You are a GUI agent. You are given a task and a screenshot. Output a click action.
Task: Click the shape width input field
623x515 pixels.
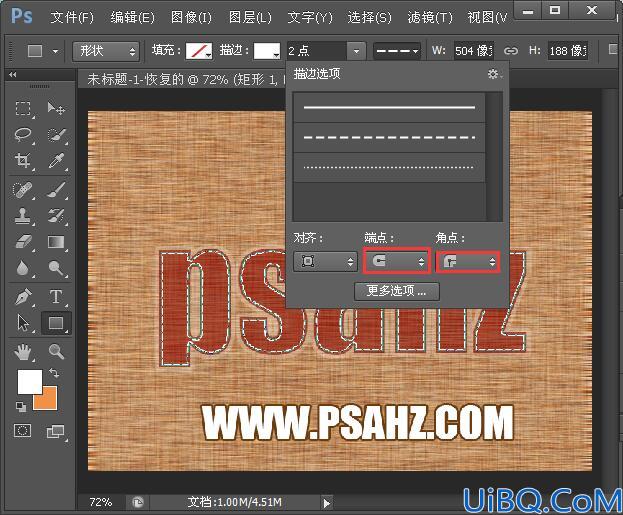coord(474,51)
